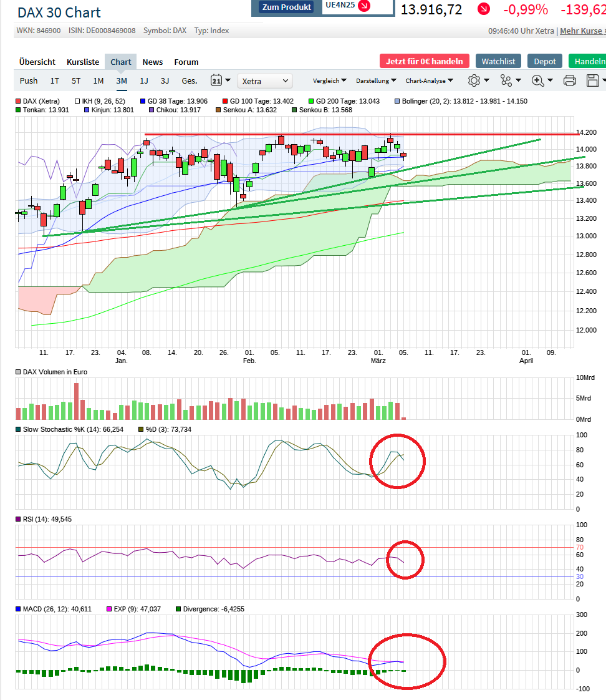Click the GD 200 Tage green legend swatch

tap(311, 101)
